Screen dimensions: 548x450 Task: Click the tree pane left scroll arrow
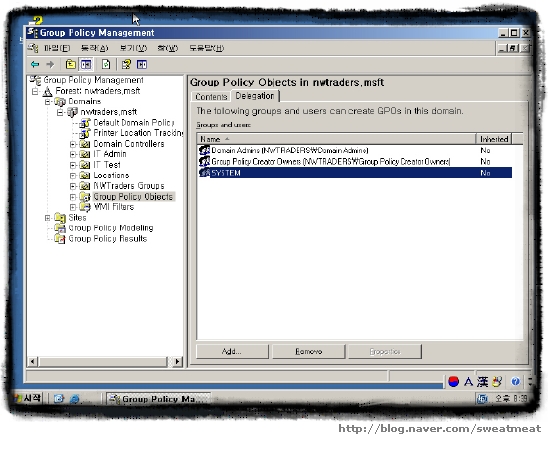click(33, 361)
